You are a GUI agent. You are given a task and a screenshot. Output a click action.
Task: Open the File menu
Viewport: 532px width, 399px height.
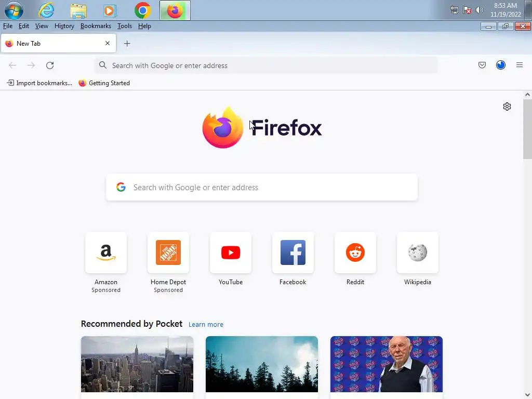[7, 26]
